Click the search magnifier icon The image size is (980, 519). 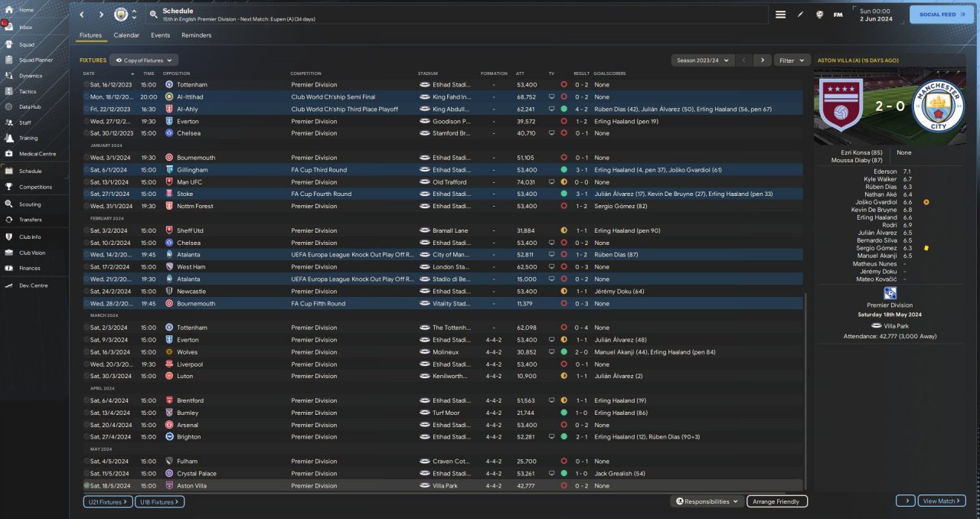click(x=154, y=15)
